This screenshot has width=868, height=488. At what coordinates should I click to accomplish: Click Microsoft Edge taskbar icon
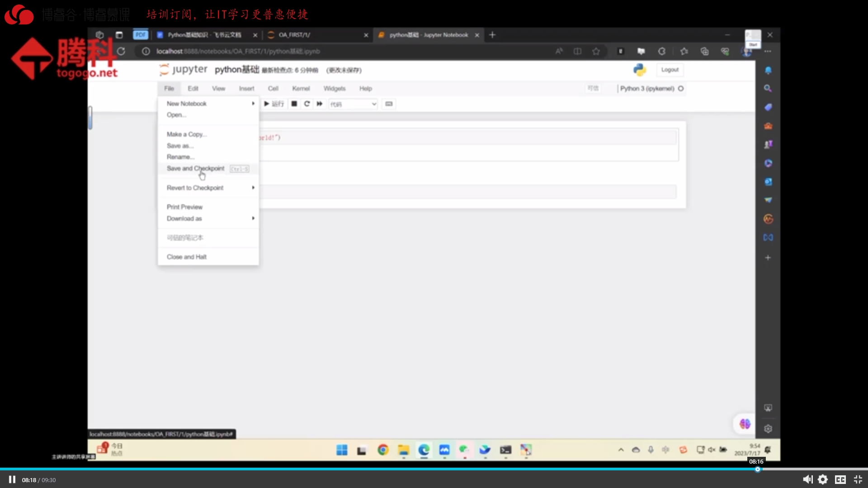point(424,450)
